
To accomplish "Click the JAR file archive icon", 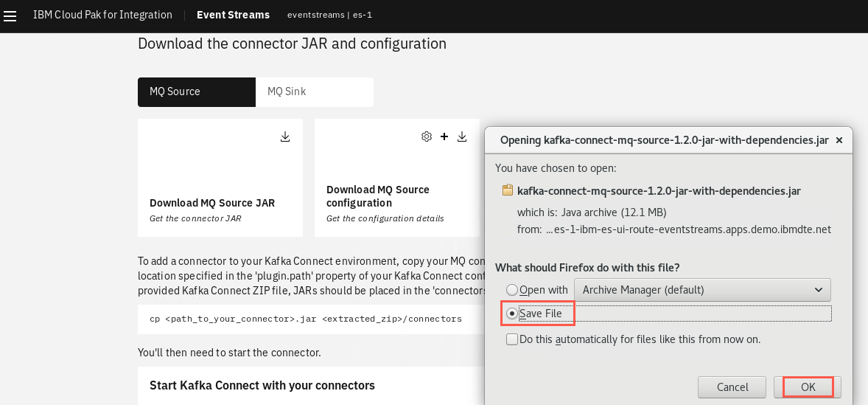I will (x=507, y=190).
